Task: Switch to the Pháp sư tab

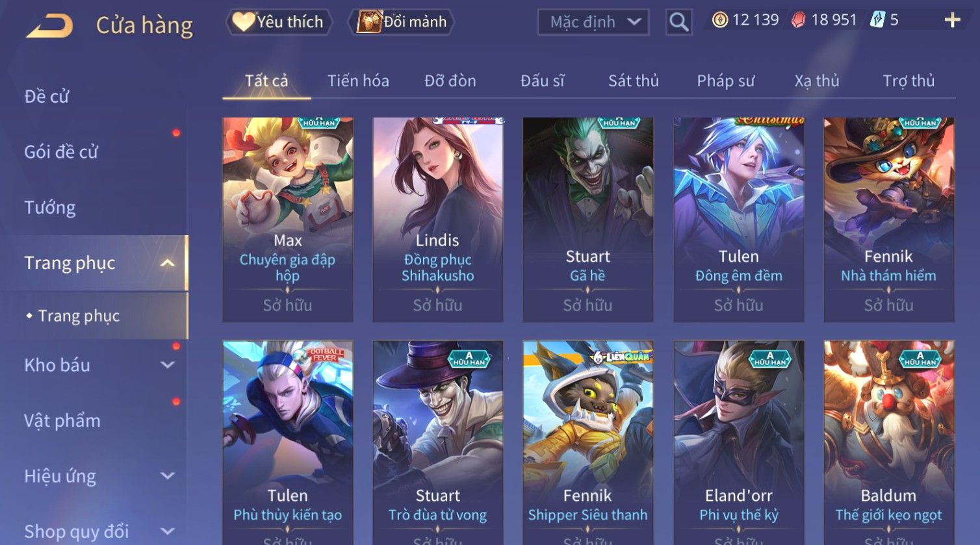Action: pos(726,81)
